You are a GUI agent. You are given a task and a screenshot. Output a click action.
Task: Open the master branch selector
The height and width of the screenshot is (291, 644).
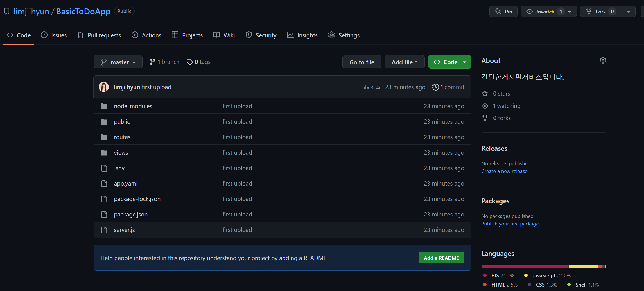click(118, 62)
